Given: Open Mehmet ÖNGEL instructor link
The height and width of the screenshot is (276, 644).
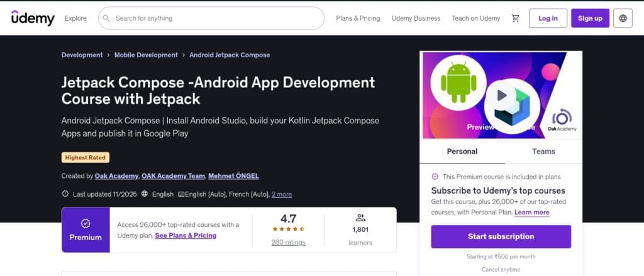Looking at the screenshot, I should click(233, 176).
